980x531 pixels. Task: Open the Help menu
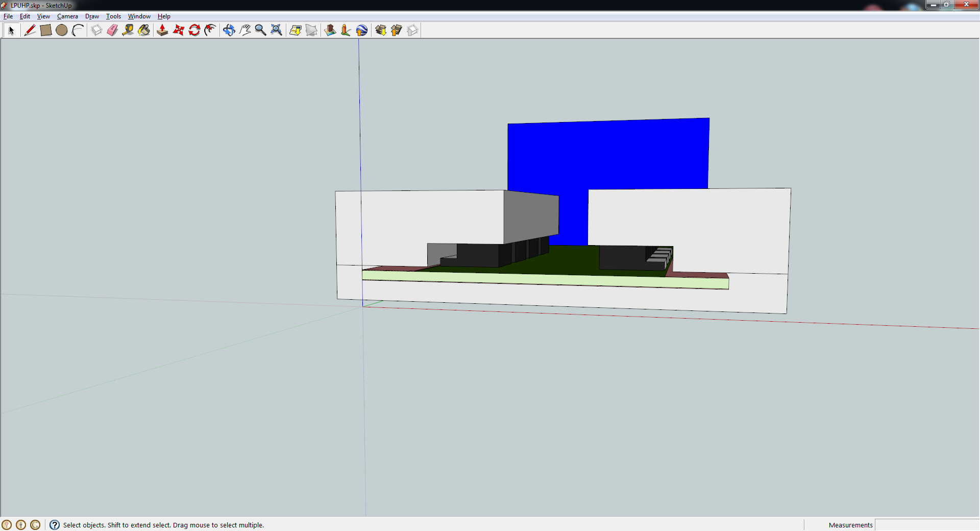pyautogui.click(x=164, y=16)
